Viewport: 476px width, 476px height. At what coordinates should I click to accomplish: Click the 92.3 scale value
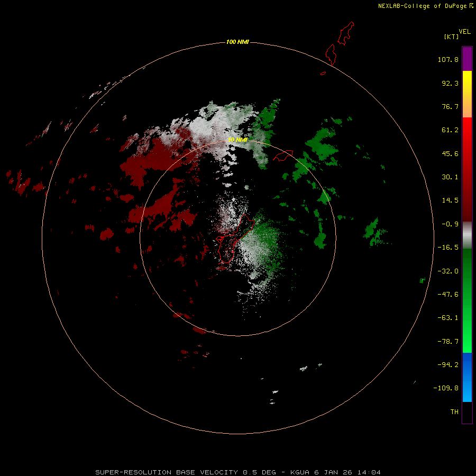tap(450, 83)
